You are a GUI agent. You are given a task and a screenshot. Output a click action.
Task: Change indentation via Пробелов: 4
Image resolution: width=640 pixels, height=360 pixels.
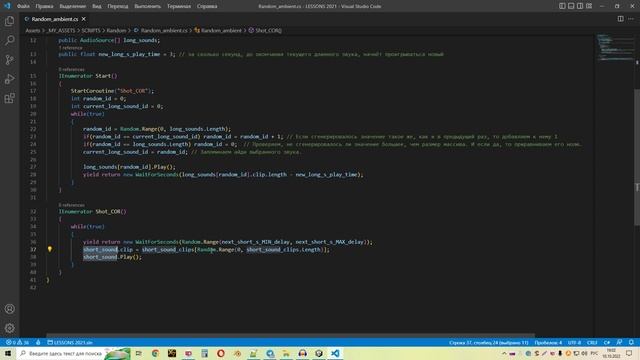(x=548, y=342)
